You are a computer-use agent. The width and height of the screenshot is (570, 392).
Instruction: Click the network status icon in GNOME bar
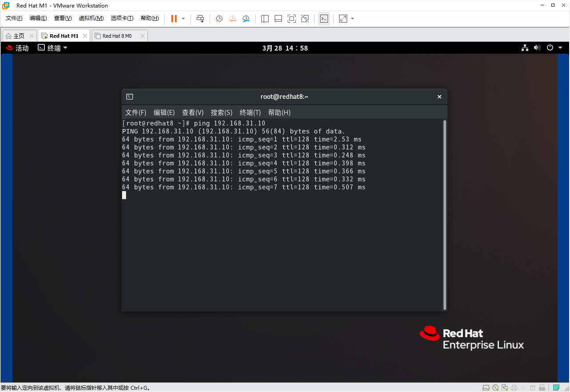click(x=525, y=48)
